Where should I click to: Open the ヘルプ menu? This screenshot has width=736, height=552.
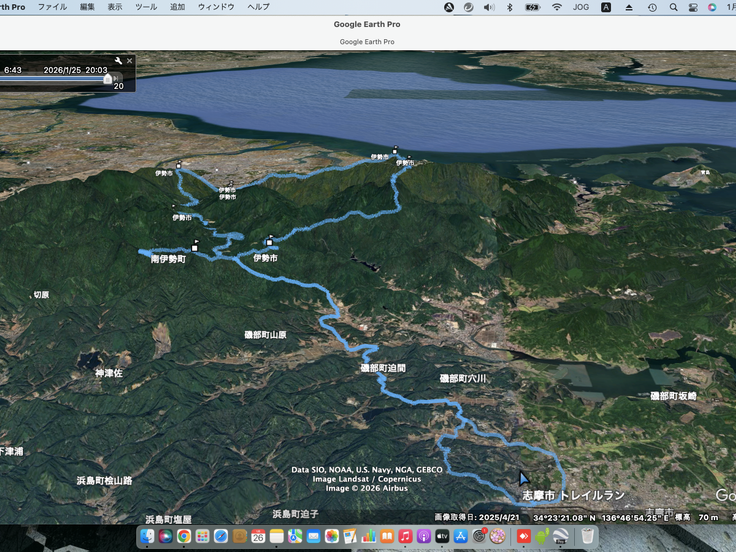point(258,7)
